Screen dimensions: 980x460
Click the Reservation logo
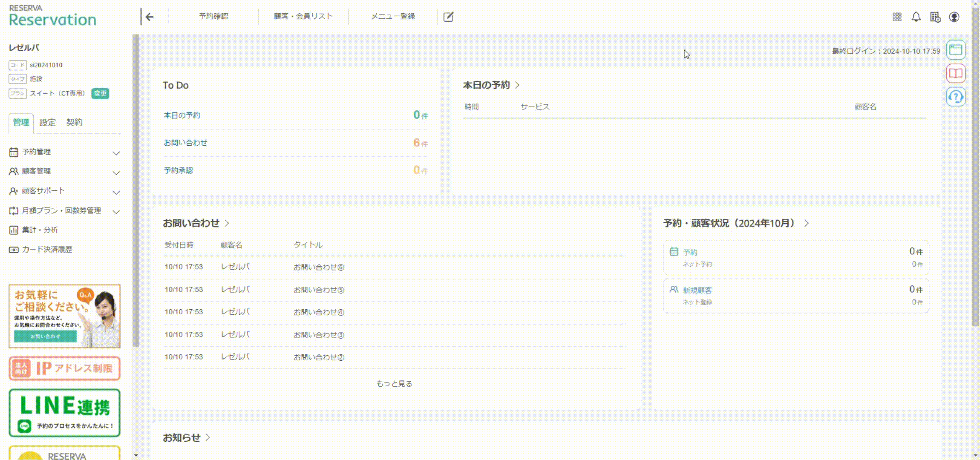coord(52,16)
